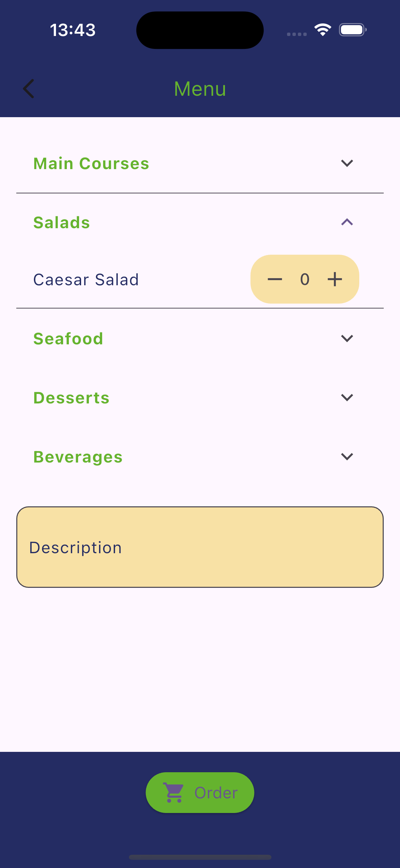Tap the back arrow icon
The image size is (400, 868).
tap(29, 89)
